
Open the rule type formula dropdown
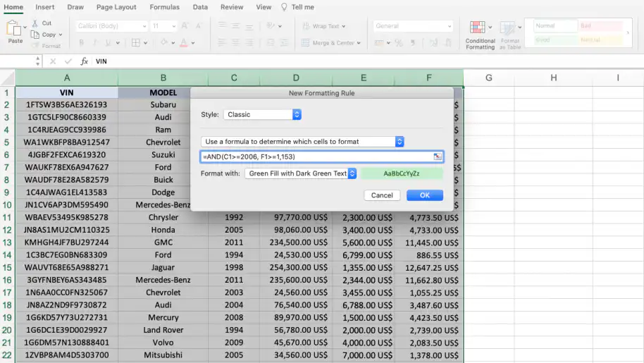click(x=302, y=142)
